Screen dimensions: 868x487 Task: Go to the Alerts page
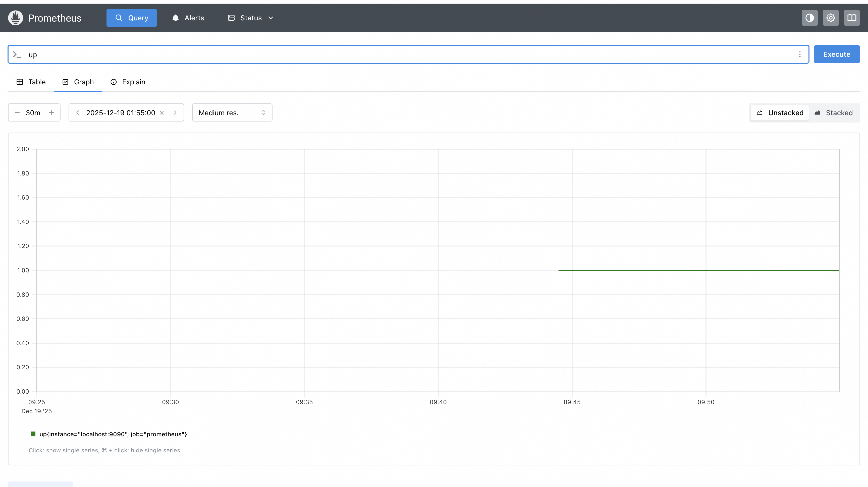[188, 18]
